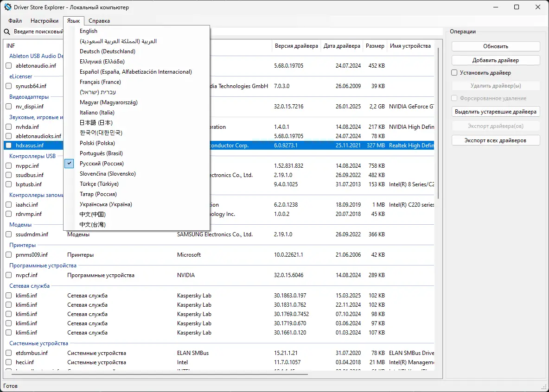Open the Настройки menu
This screenshot has height=392, width=549.
[44, 20]
